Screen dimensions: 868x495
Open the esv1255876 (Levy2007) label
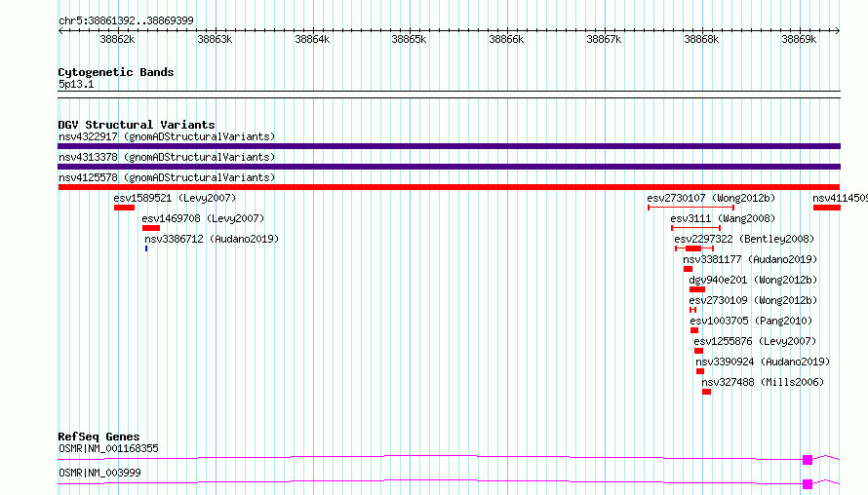pos(755,341)
